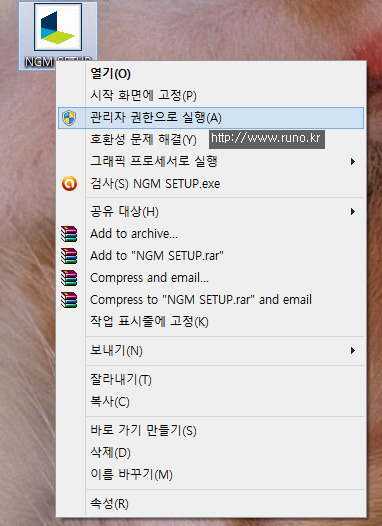Screen dimensions: 382x526
Task: Click WinRAR icon beside Add to archive...
Action: pyautogui.click(x=69, y=234)
